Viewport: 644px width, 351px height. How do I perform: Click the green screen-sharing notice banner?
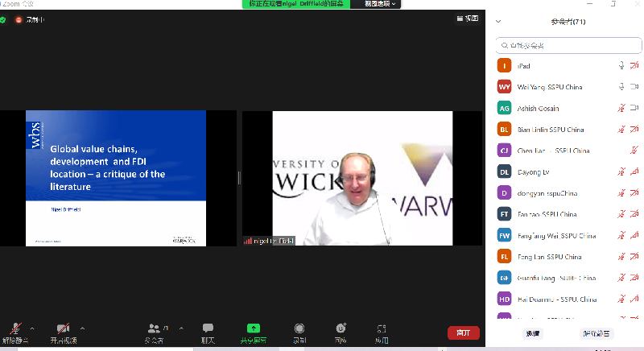[296, 4]
